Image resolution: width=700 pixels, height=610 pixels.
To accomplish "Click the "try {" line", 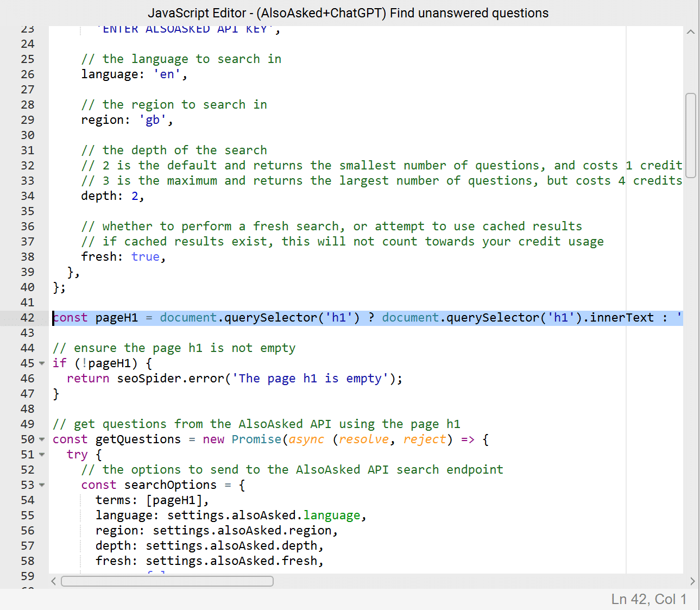I will tap(84, 455).
